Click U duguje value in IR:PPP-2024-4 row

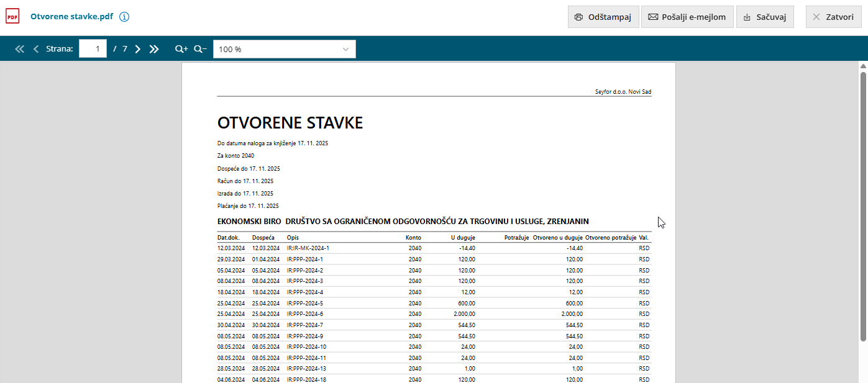pos(468,292)
